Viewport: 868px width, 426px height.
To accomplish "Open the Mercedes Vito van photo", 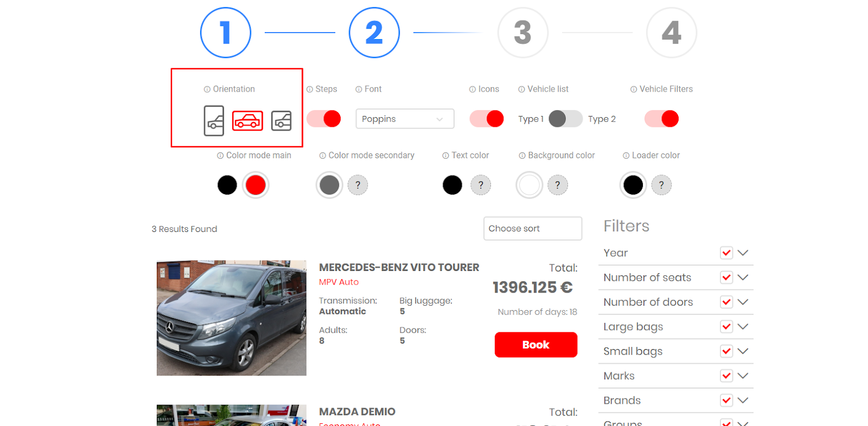I will tap(232, 318).
